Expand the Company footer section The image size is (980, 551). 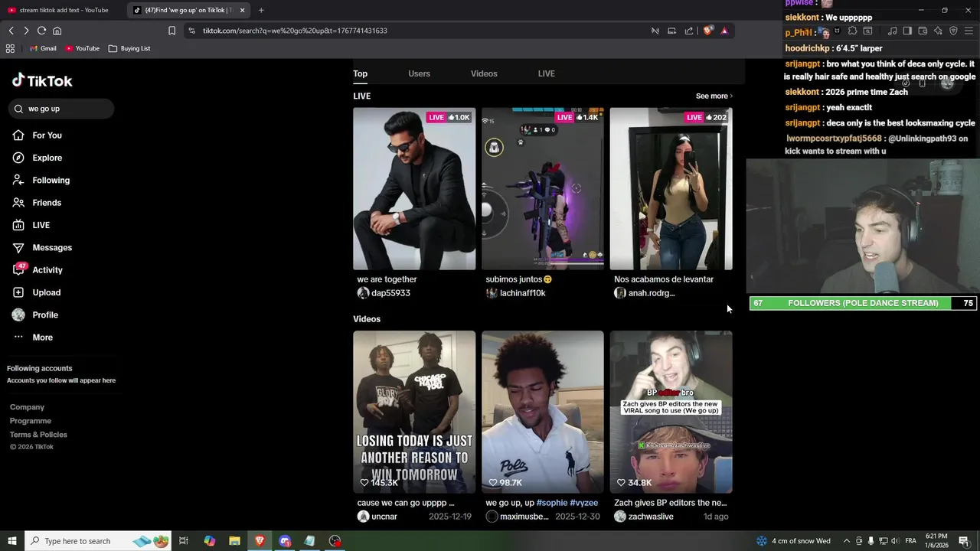point(27,407)
